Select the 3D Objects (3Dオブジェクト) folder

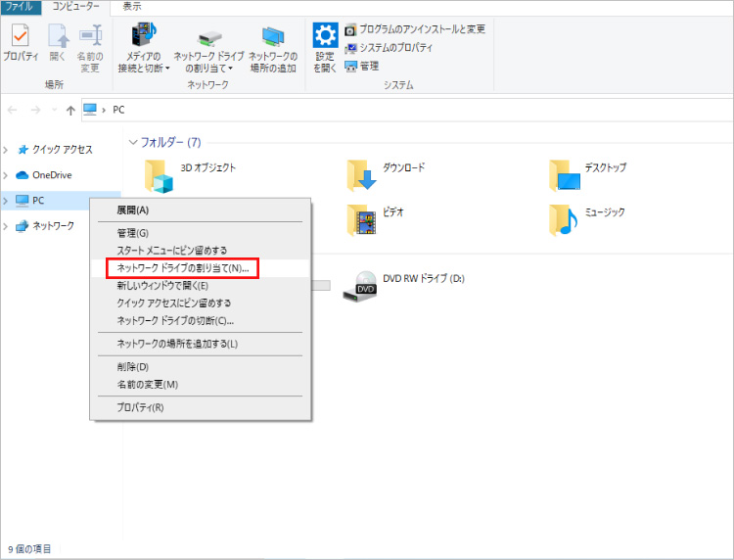point(191,175)
